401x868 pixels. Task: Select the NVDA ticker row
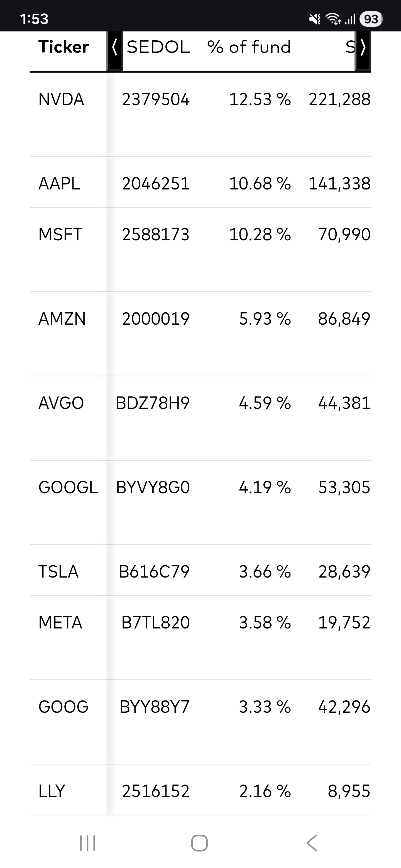coord(61,99)
